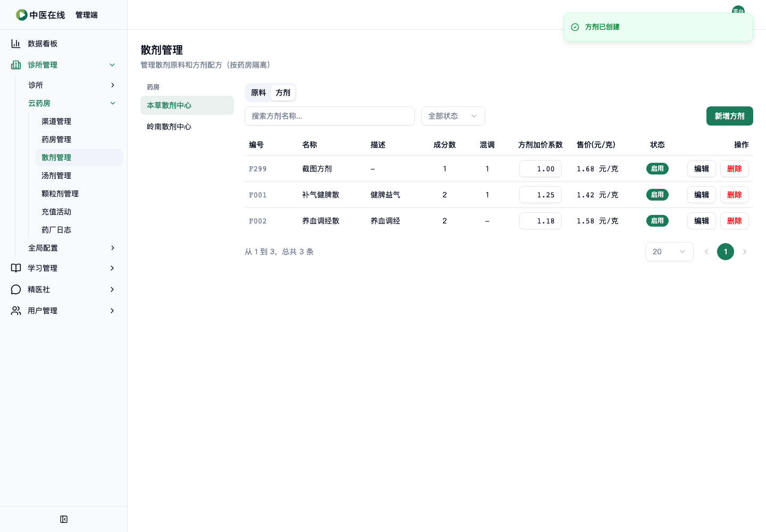
Task: Delete the 养血调经散 row
Action: [735, 221]
